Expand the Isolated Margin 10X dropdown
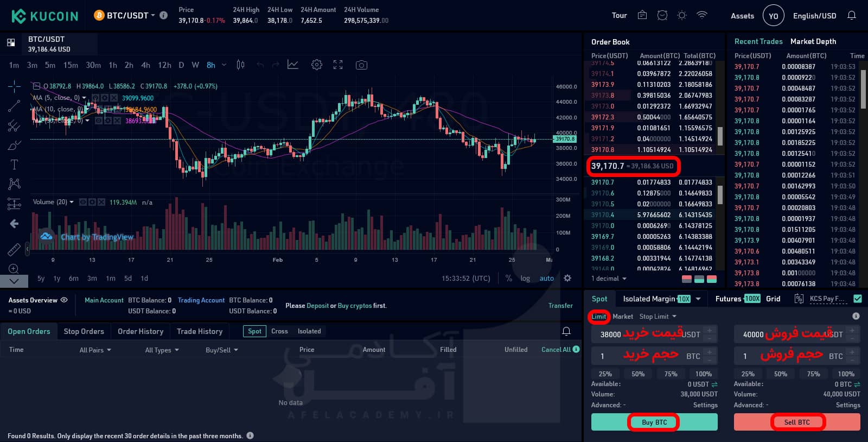This screenshot has width=868, height=442. coord(698,299)
